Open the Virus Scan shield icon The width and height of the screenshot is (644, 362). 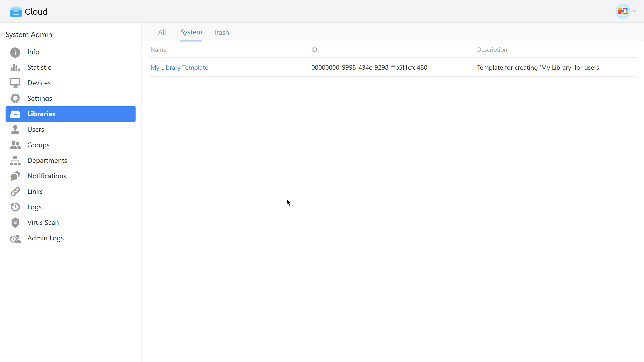click(x=15, y=223)
